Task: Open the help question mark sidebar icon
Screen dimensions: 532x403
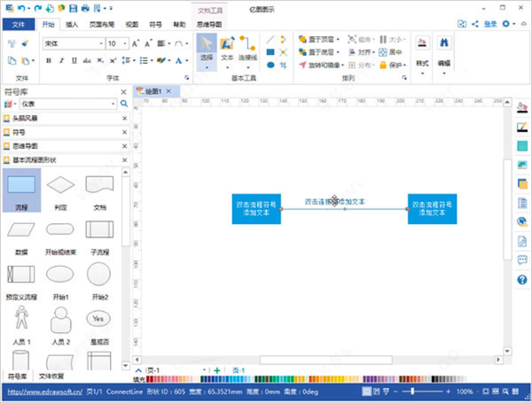Action: 522,279
